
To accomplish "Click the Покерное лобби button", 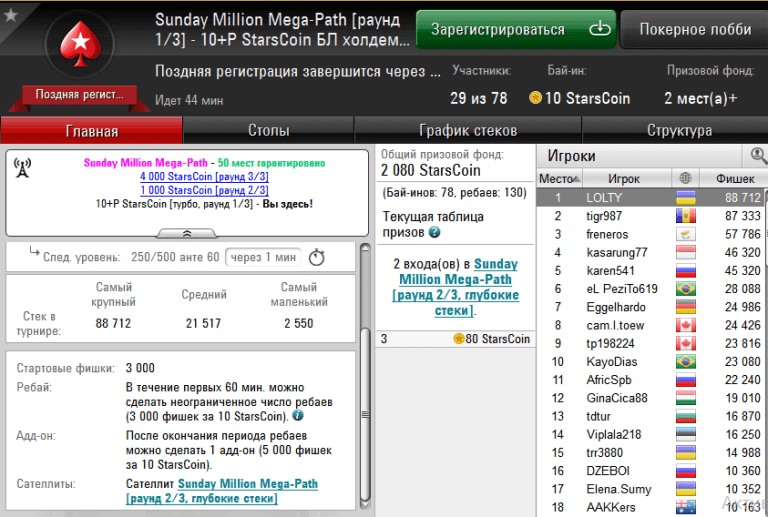I will [x=694, y=29].
